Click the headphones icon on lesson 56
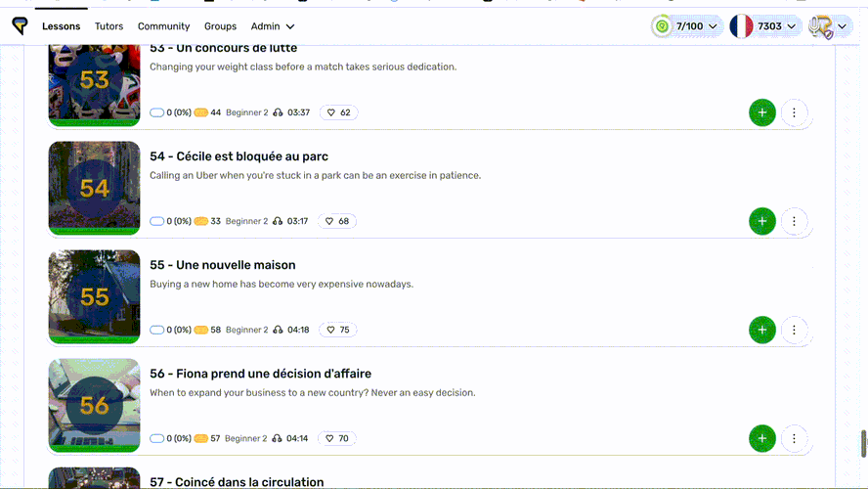 point(277,438)
